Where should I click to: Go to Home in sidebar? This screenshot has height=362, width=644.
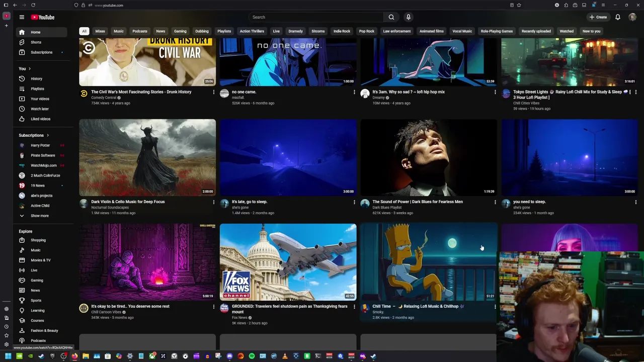[x=40, y=32]
